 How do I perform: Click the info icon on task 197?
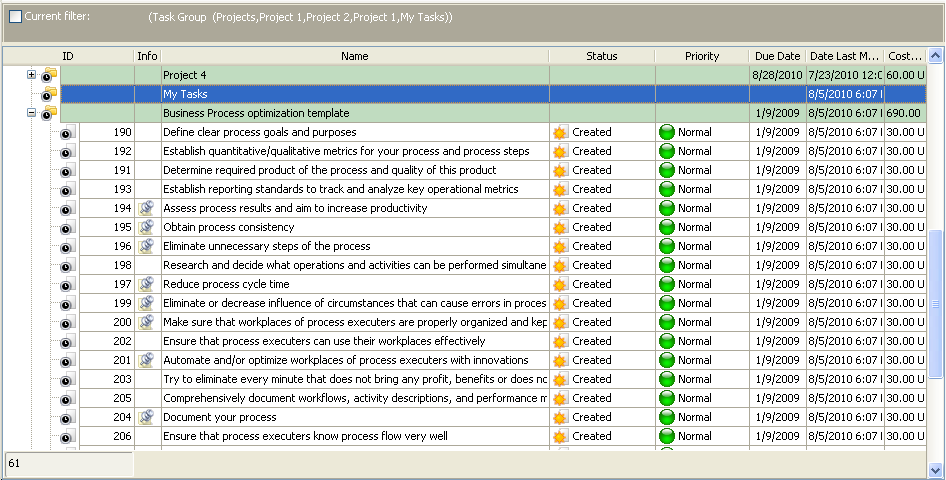146,284
